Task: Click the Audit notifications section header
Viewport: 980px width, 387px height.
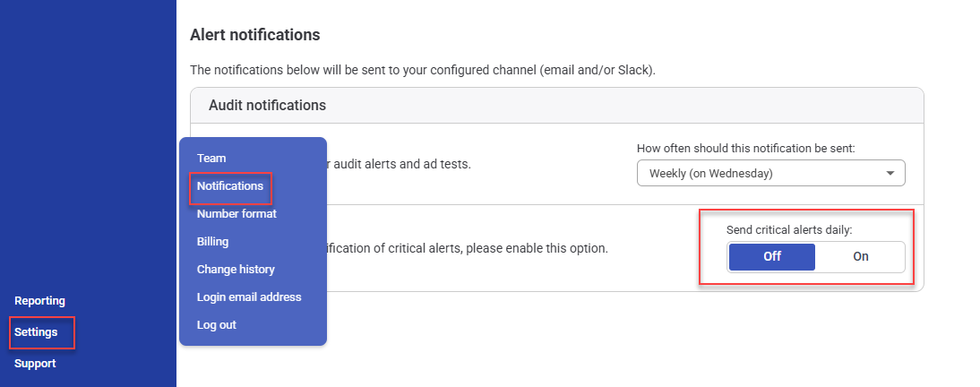Action: click(267, 106)
